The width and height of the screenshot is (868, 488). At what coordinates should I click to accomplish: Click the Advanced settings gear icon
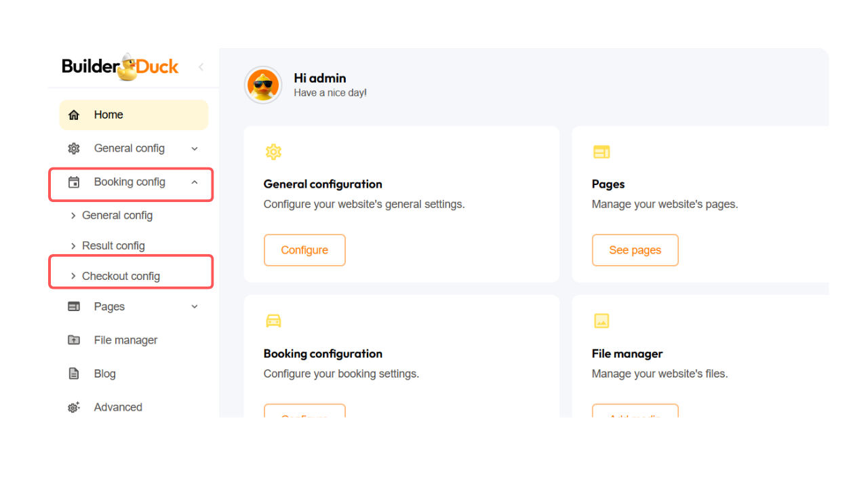74,407
